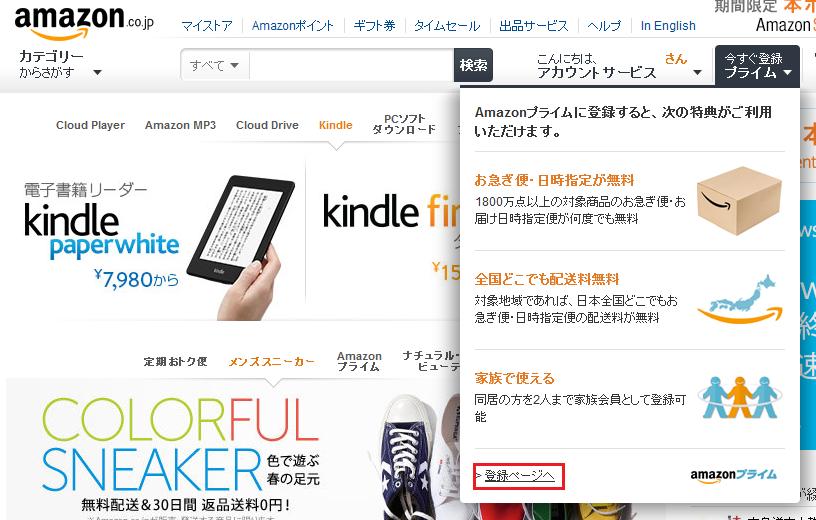Click the amazon.co.jp logo

pyautogui.click(x=84, y=22)
